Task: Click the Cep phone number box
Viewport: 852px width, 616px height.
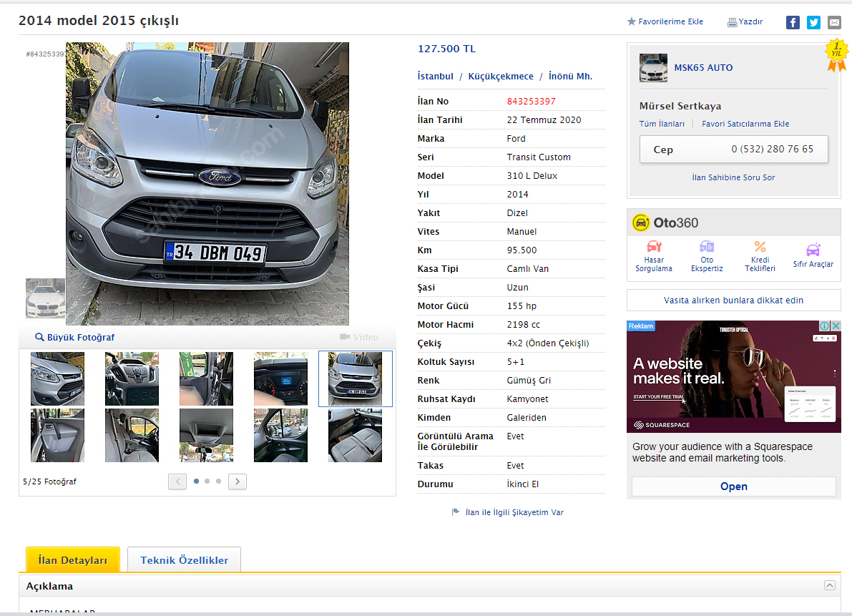Action: (x=733, y=150)
